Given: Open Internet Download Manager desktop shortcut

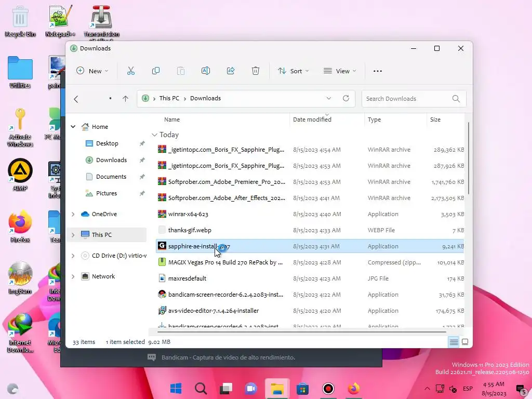Looking at the screenshot, I should coord(20,333).
